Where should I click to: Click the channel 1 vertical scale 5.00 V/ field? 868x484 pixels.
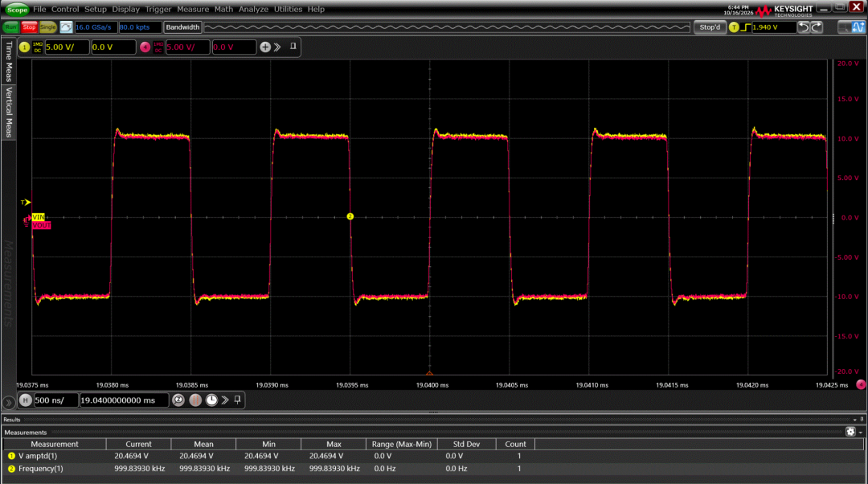point(67,47)
